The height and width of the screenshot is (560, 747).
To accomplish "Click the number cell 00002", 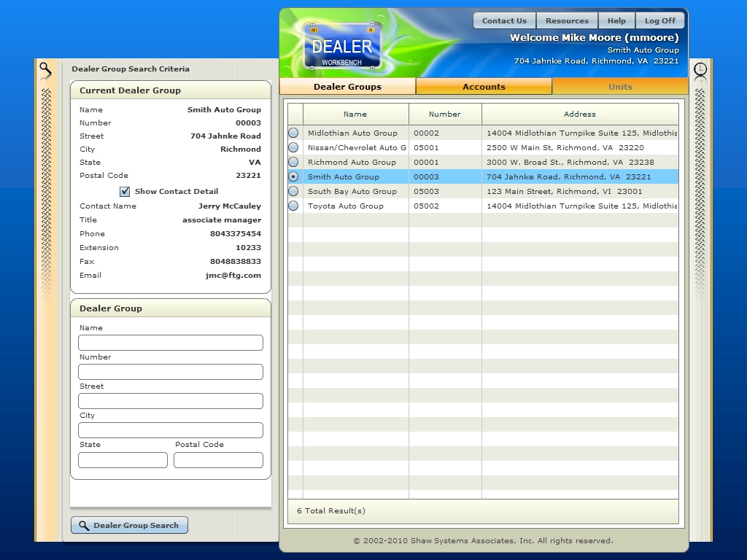I will click(x=426, y=133).
